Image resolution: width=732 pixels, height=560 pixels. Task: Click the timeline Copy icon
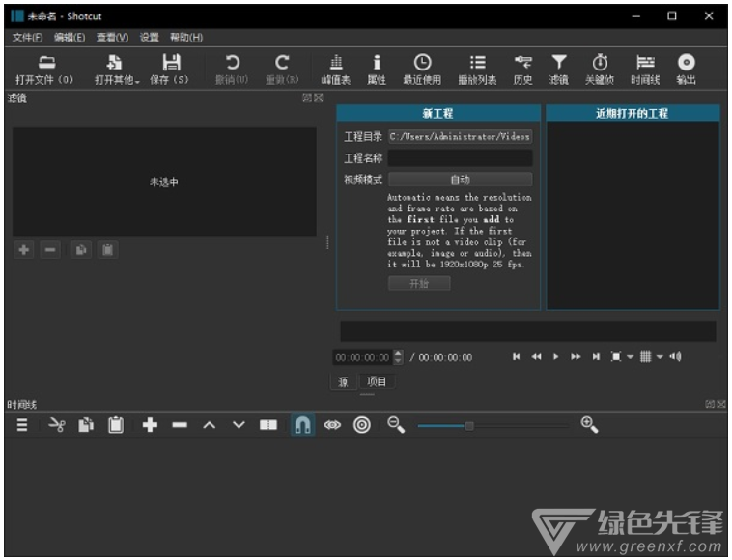pyautogui.click(x=86, y=425)
